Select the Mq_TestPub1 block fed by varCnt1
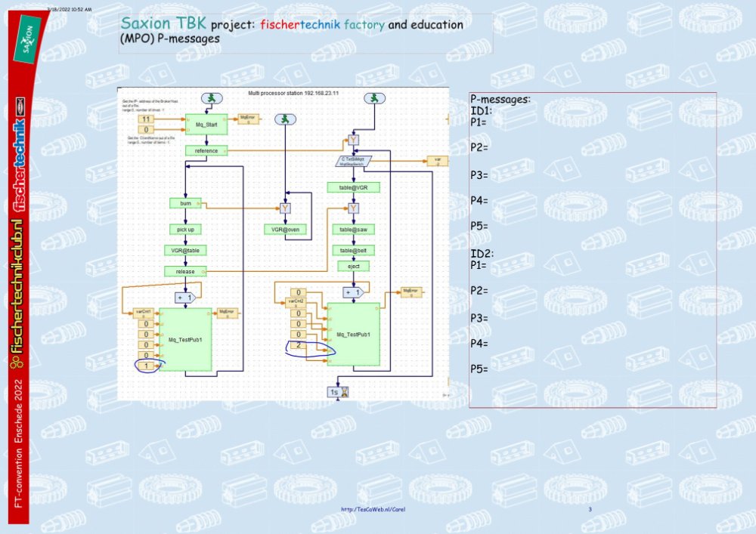The width and height of the screenshot is (756, 534). [x=186, y=339]
